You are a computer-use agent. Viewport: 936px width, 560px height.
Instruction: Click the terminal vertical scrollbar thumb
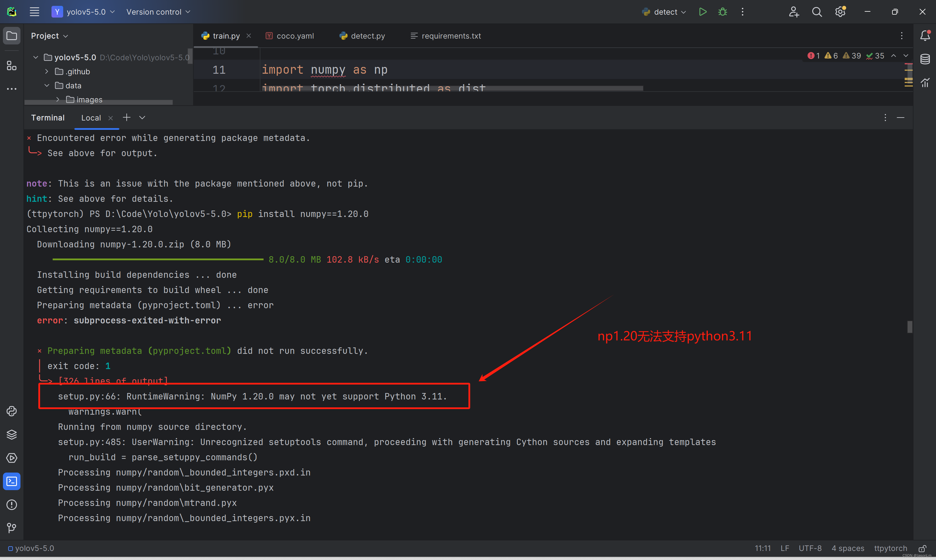(x=910, y=327)
